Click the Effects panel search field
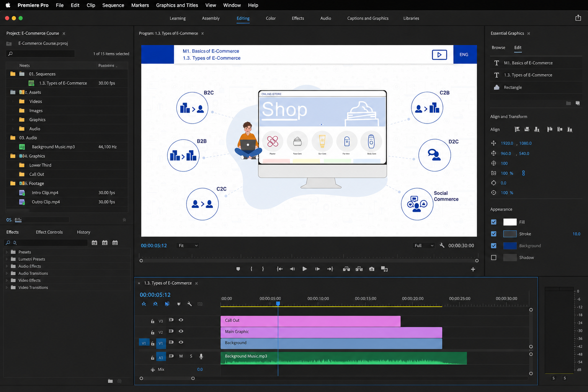Screen dimensions: 588x392 (46, 243)
